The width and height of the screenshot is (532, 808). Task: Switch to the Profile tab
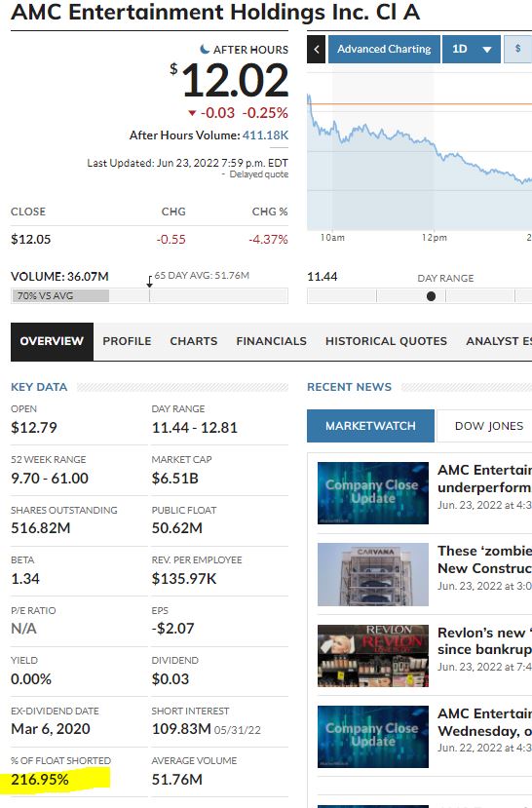127,341
